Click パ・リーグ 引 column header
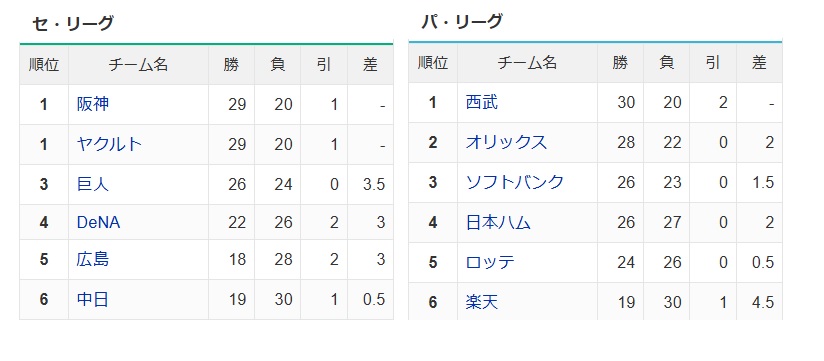The image size is (824, 361). (x=713, y=63)
